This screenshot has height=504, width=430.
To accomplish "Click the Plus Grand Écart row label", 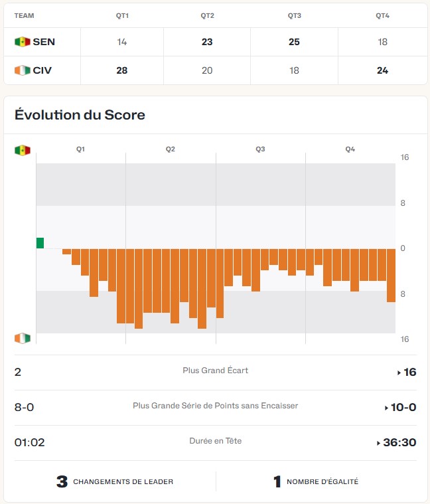I will [215, 371].
